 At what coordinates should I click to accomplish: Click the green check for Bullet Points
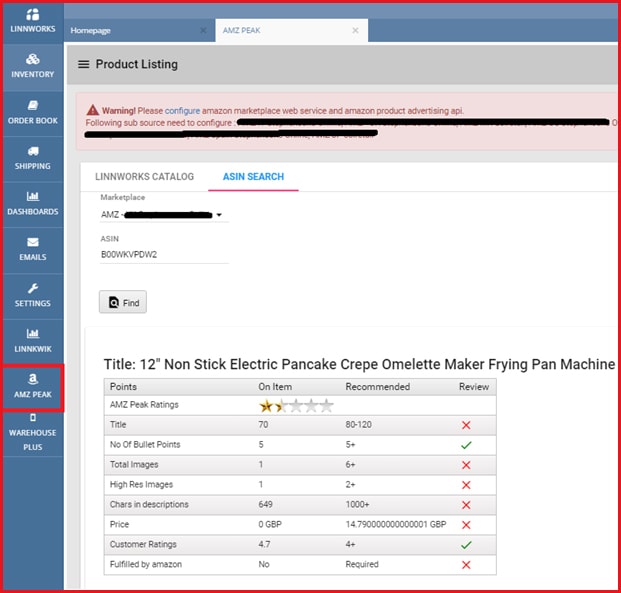click(466, 445)
